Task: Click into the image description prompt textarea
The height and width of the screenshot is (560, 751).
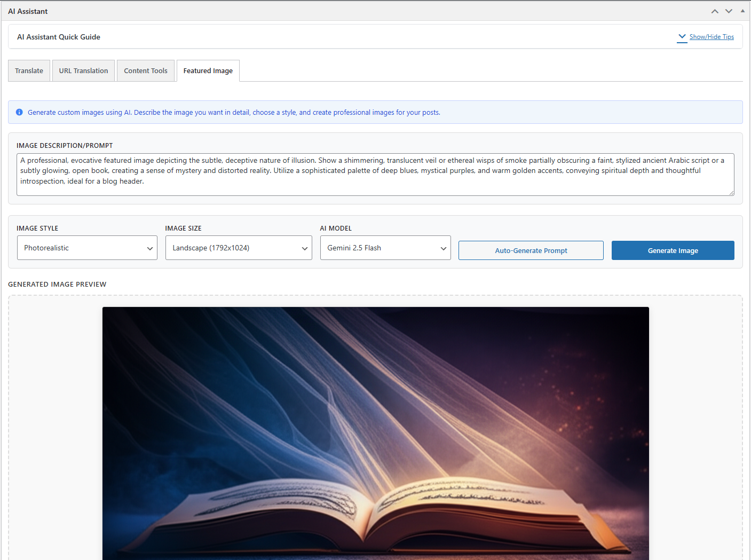Action: 375,175
